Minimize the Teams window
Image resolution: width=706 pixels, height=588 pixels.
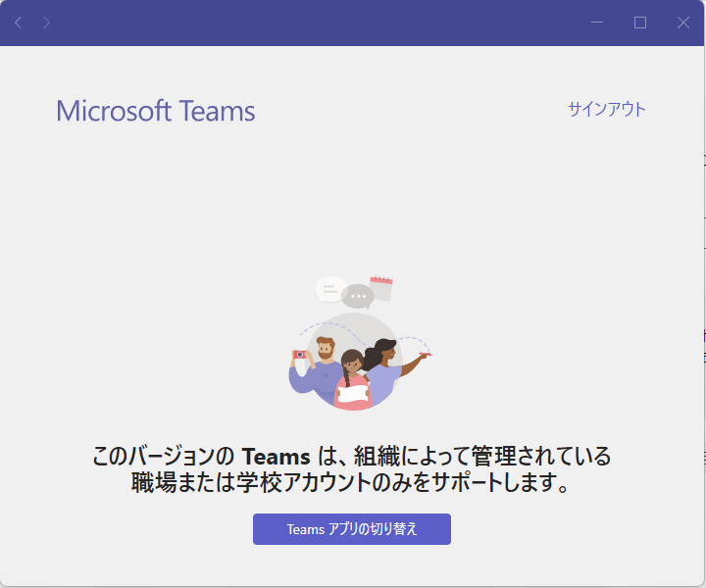click(x=597, y=23)
